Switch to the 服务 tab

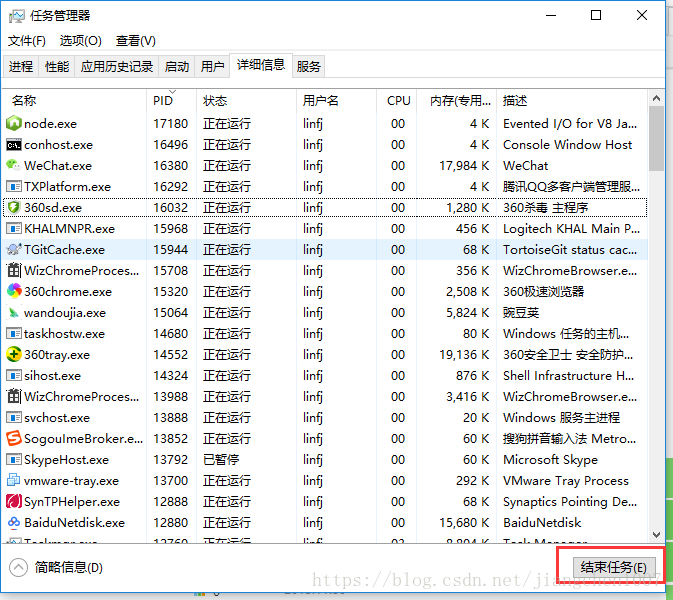pyautogui.click(x=309, y=67)
